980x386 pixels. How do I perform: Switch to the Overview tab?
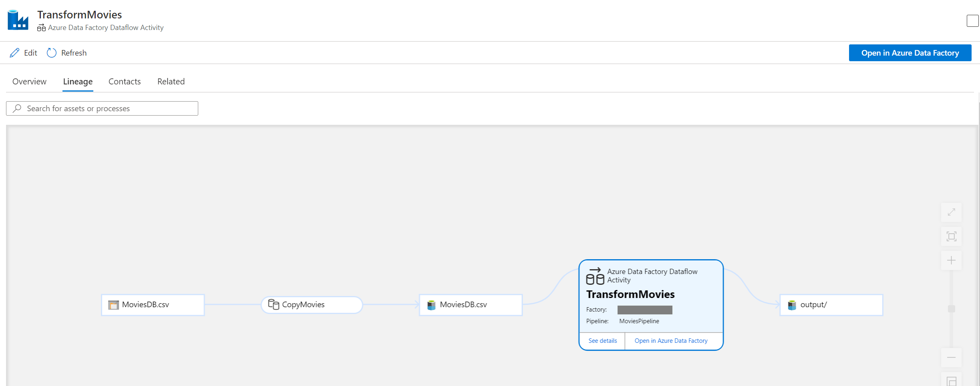click(x=29, y=82)
